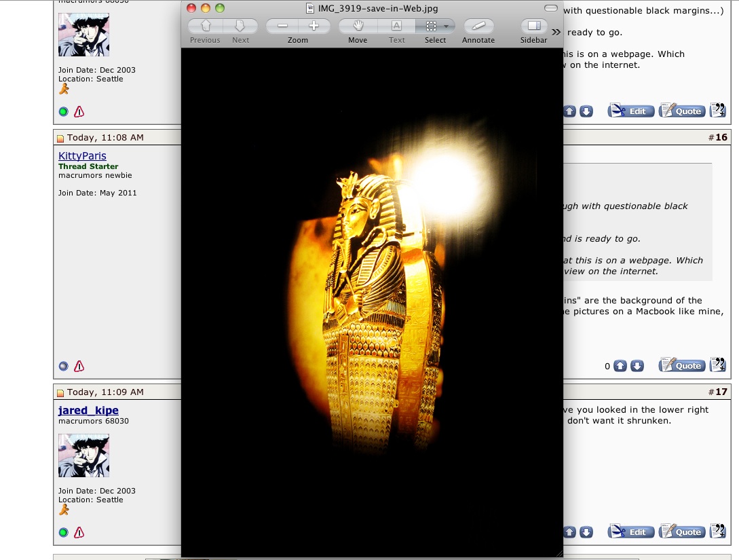Downvote post #16 with down arrow
Viewport: 739px width, 560px height.
(637, 366)
